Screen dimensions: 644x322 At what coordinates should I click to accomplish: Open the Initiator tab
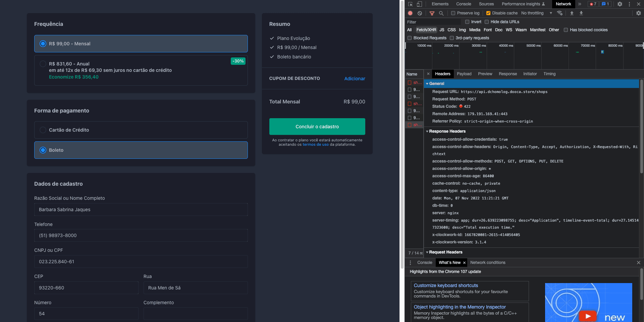coord(530,74)
